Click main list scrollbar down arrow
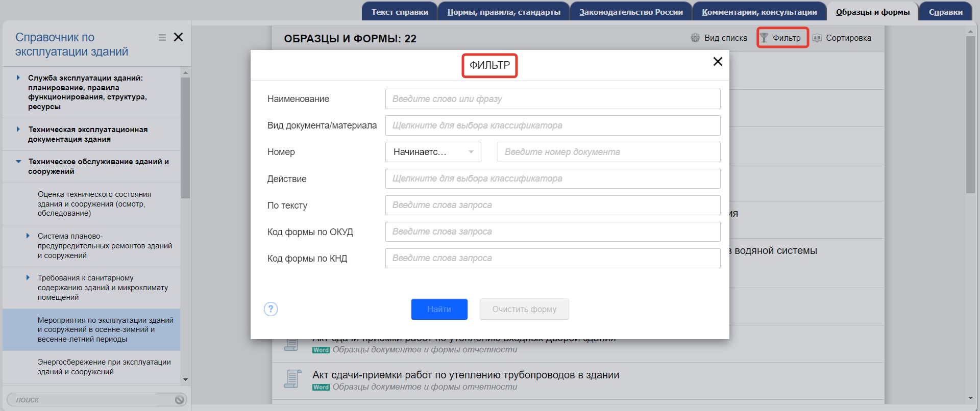 point(970,398)
